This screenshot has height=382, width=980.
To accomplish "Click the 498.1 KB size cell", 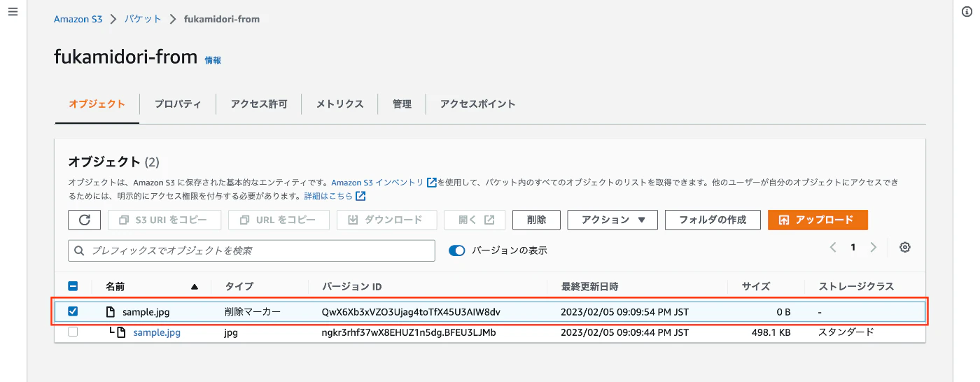I will click(771, 333).
